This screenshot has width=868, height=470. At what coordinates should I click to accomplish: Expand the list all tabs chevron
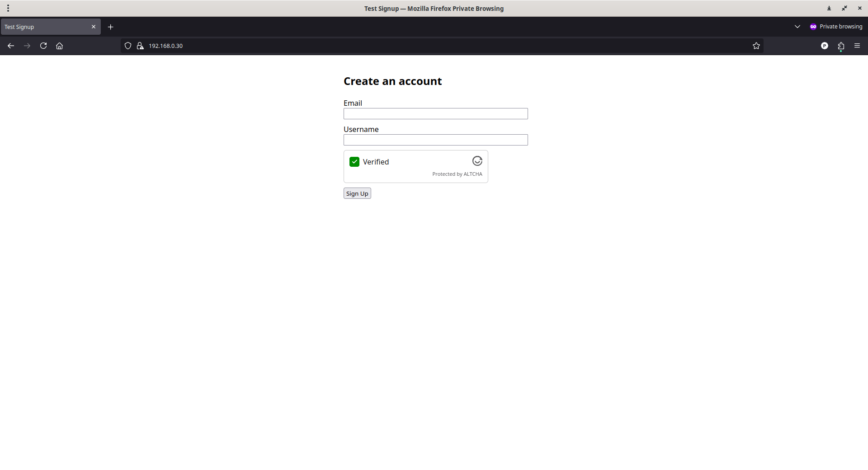point(797,27)
